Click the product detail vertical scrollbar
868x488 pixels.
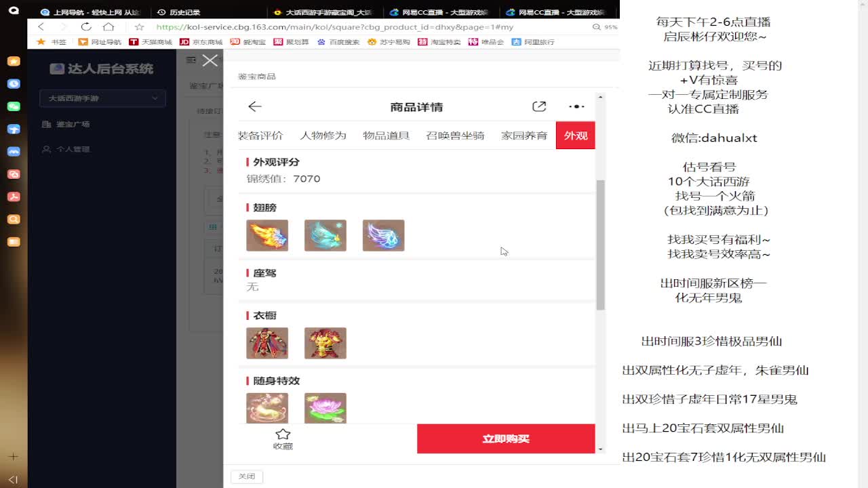[x=600, y=245]
